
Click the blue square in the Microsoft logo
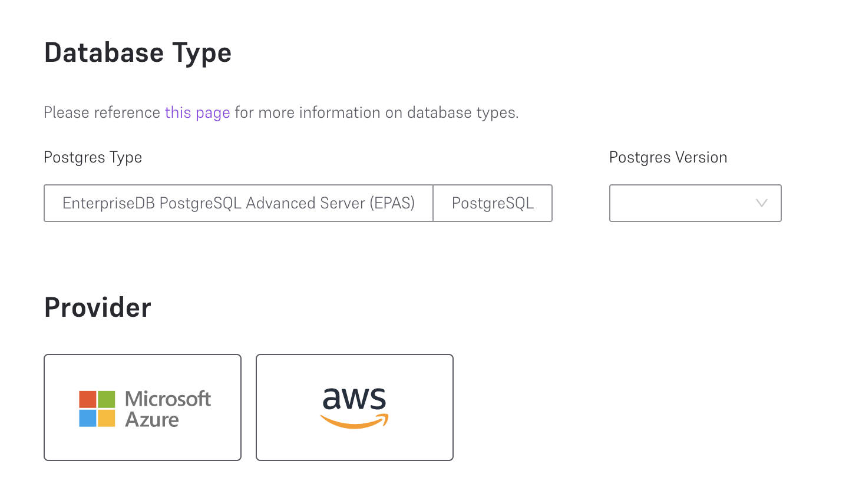88,418
